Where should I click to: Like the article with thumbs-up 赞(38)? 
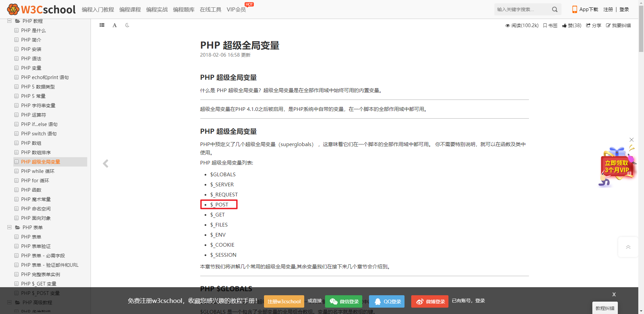coord(572,25)
